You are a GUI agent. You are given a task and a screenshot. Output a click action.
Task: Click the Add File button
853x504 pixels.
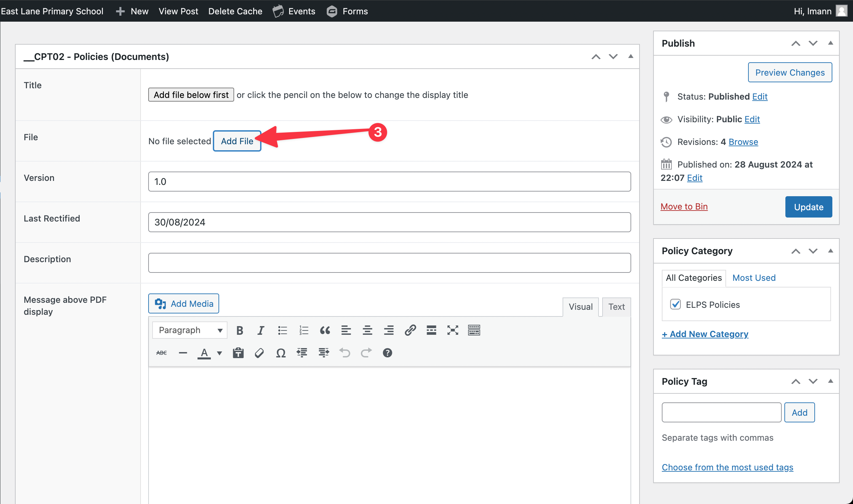(237, 141)
